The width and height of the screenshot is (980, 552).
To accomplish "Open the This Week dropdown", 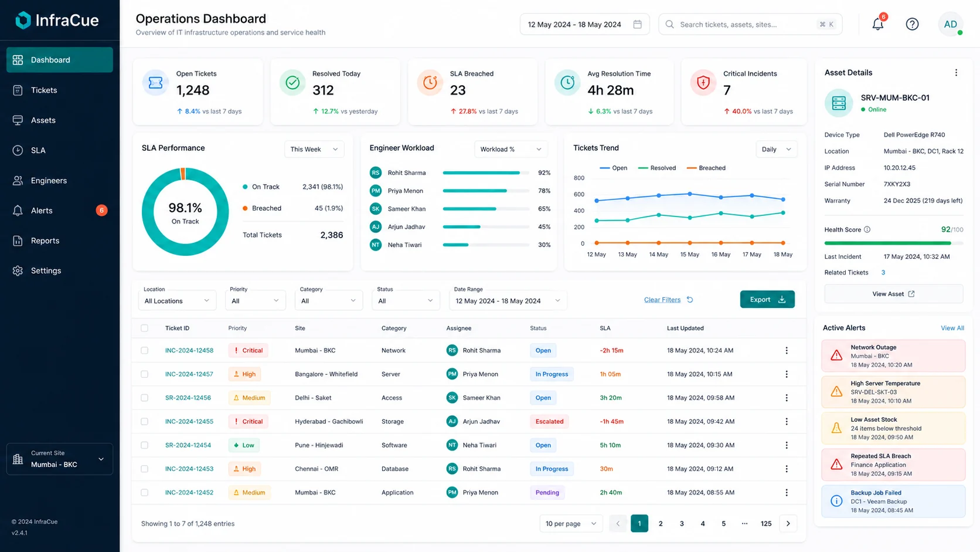I will 314,149.
